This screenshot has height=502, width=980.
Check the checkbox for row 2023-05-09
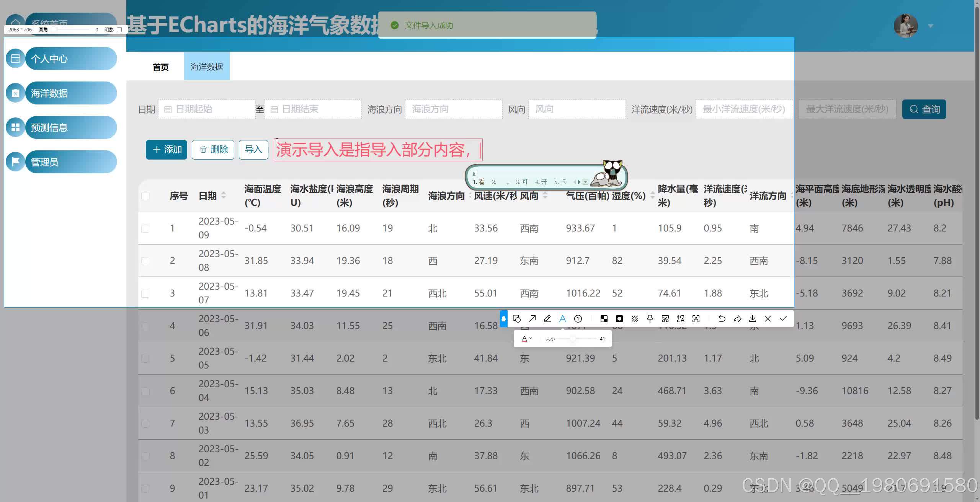[x=145, y=228]
